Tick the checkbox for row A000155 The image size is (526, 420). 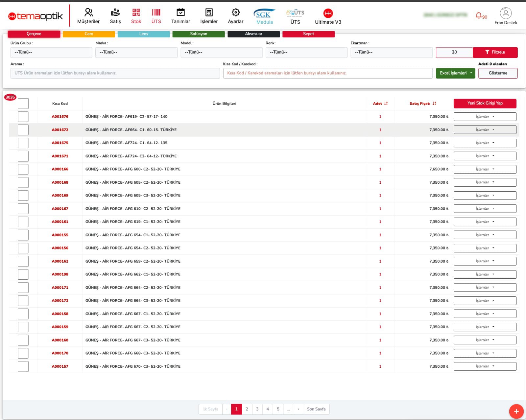(x=23, y=235)
